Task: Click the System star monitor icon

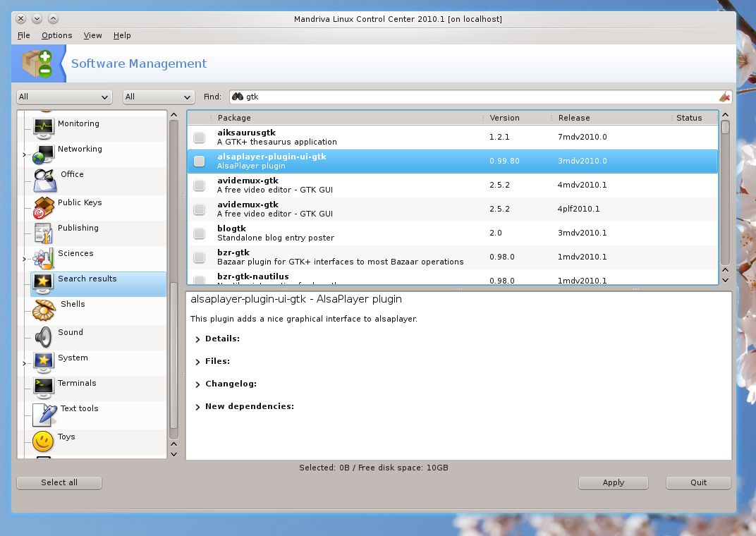Action: [x=44, y=363]
